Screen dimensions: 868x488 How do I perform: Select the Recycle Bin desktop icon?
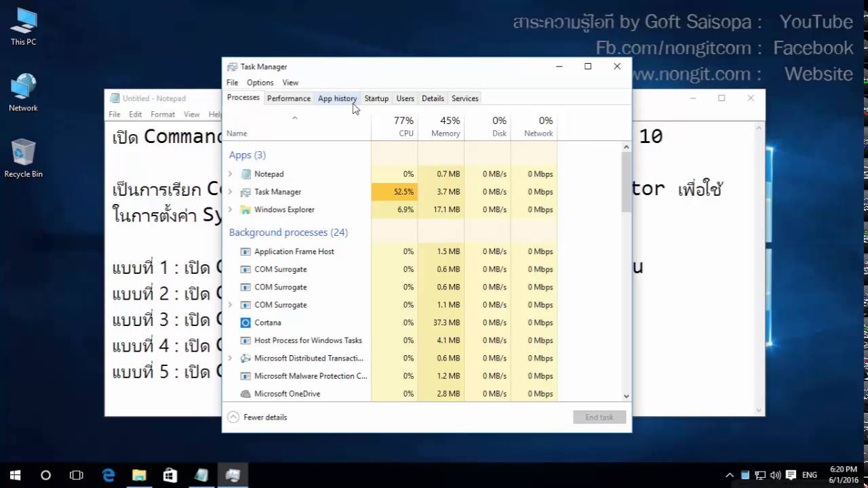[23, 159]
